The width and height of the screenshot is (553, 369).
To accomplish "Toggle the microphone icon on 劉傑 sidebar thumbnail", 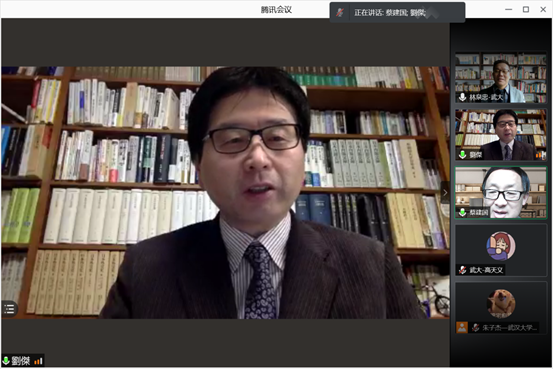I will [x=462, y=155].
